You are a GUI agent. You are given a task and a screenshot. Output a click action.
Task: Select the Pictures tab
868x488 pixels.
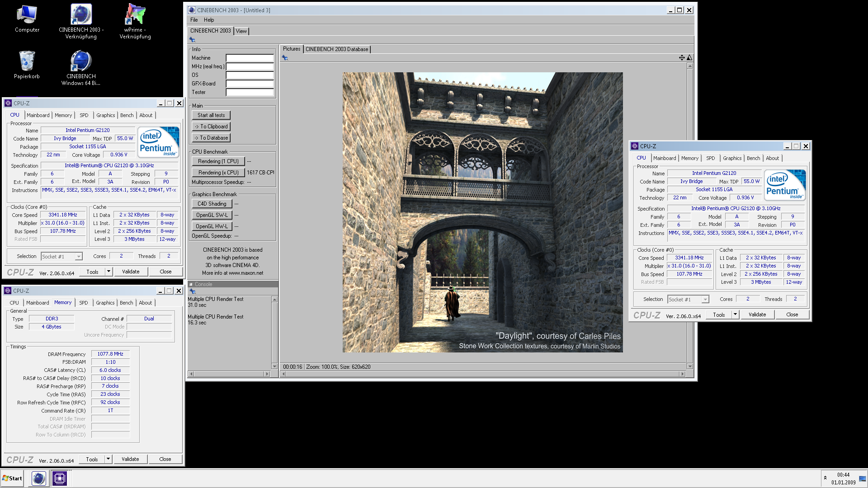tap(292, 49)
